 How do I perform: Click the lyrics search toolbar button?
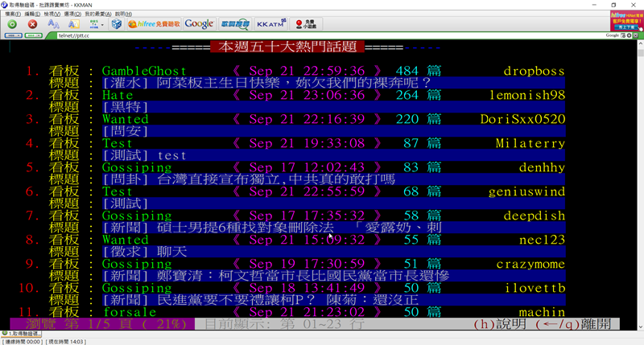[235, 24]
